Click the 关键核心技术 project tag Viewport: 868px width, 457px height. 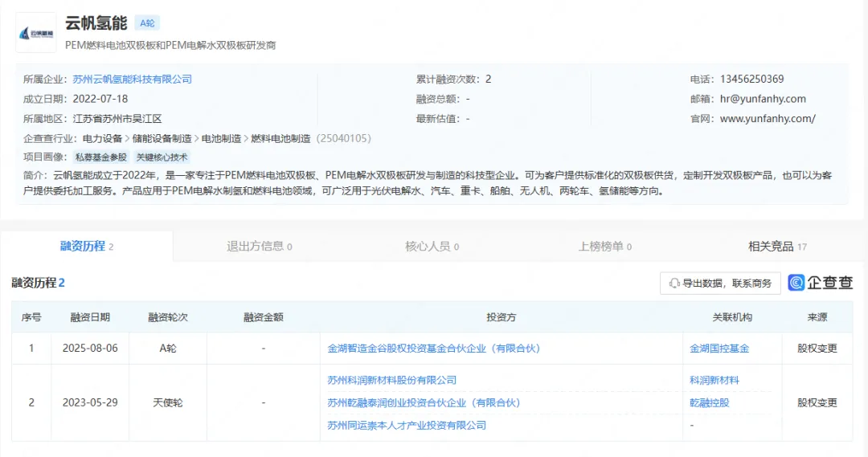tap(162, 157)
